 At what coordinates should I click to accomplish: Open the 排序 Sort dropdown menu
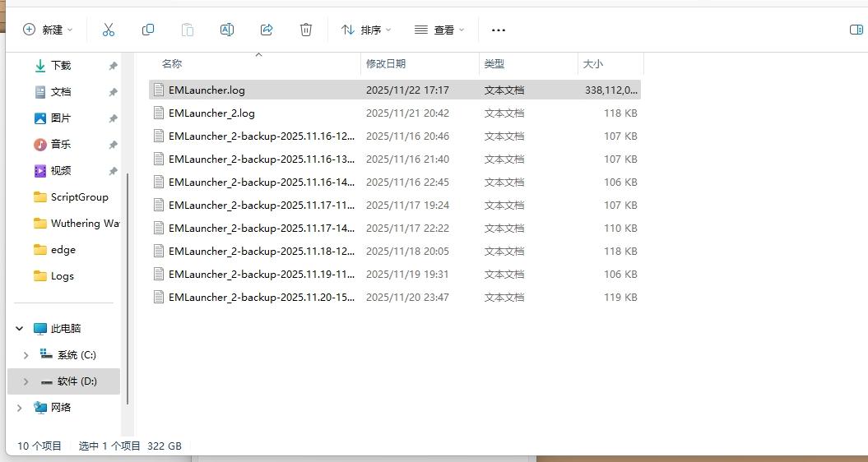[366, 30]
